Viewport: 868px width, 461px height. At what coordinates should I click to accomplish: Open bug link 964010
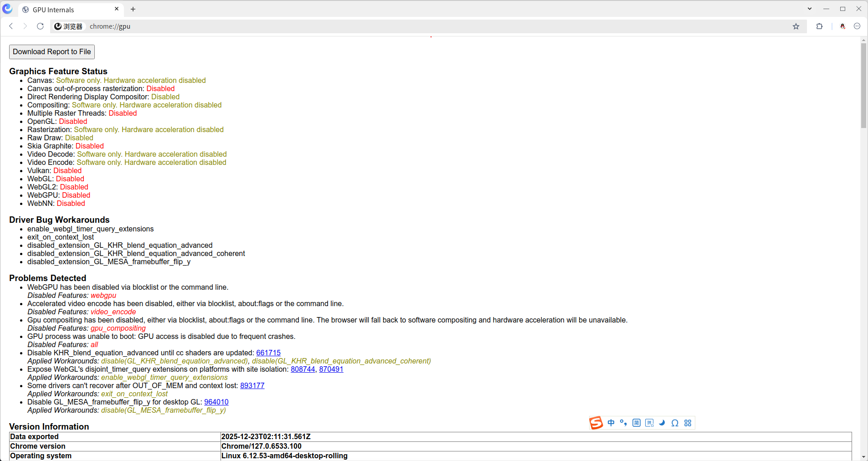pos(216,402)
